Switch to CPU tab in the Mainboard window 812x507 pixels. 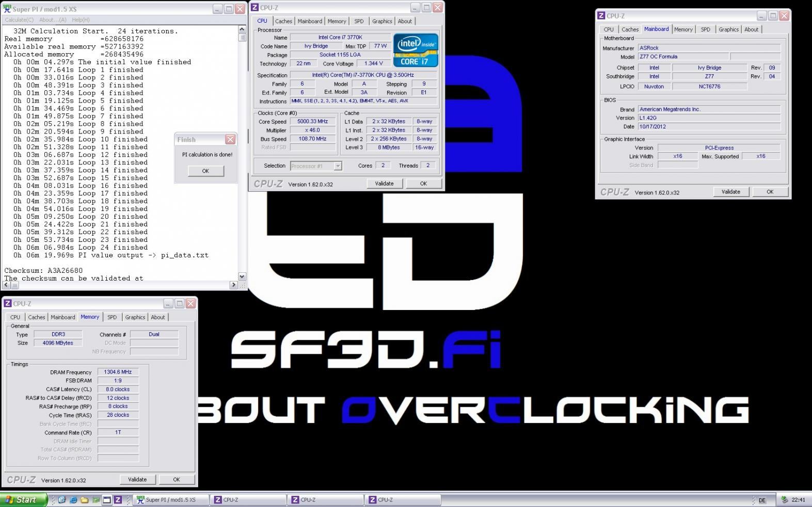609,29
